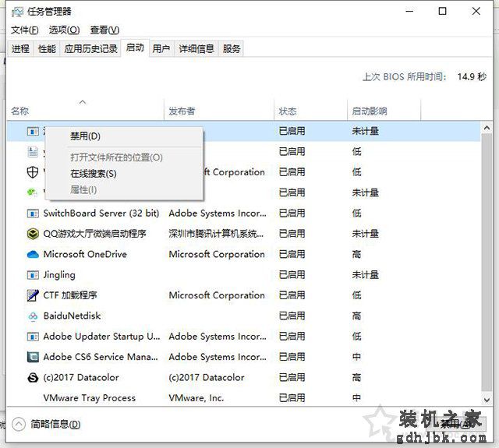Click the 简略信息(D) link

[x=55, y=424]
